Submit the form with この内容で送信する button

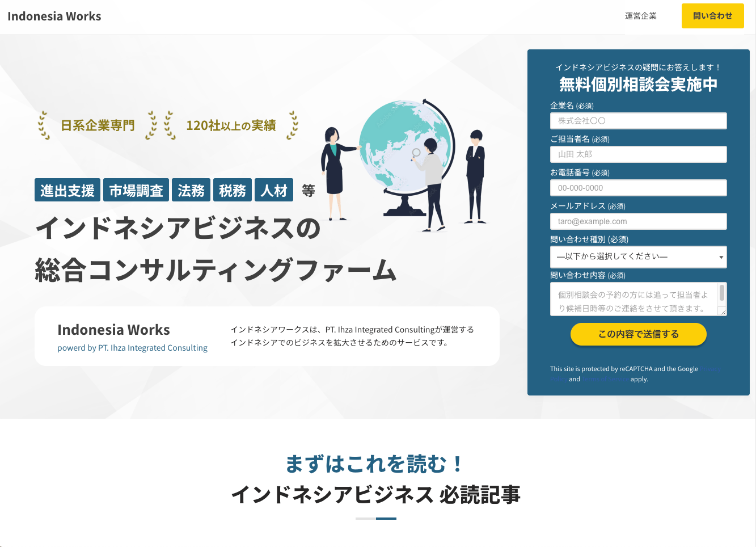coord(638,334)
